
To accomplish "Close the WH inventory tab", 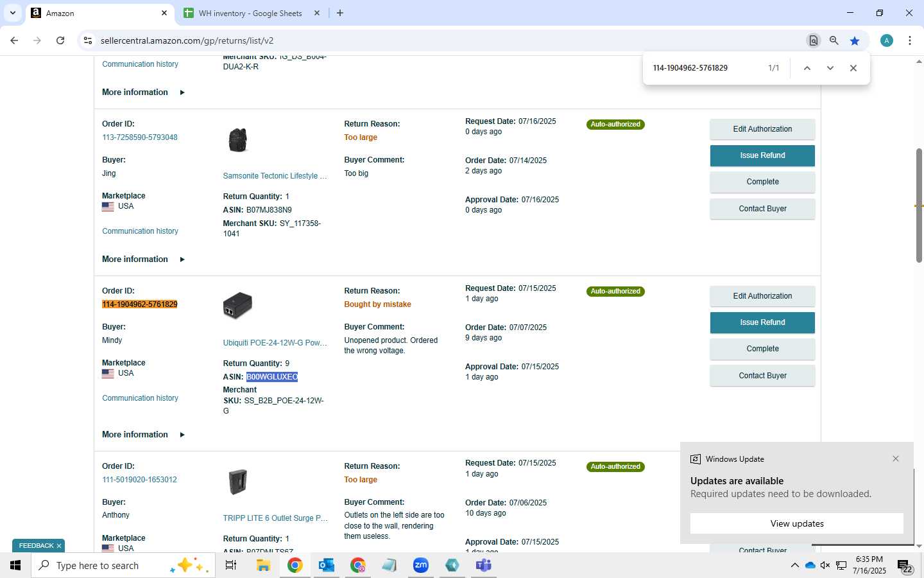I will pyautogui.click(x=317, y=13).
